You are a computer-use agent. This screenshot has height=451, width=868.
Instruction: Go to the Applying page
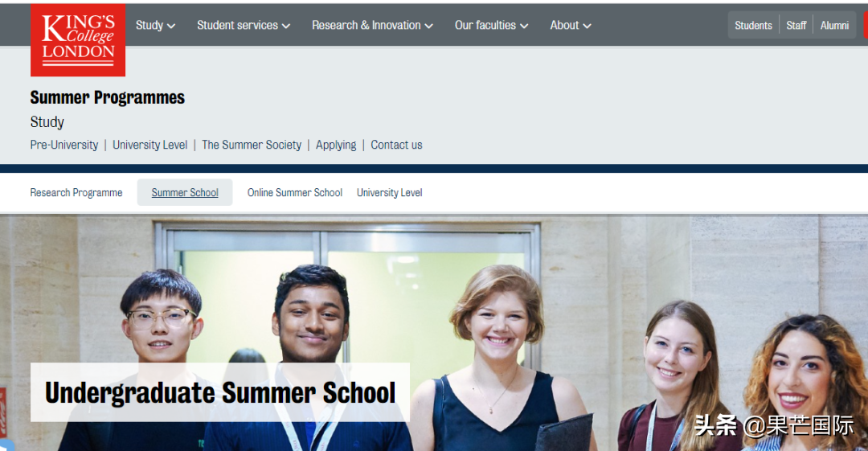point(336,146)
